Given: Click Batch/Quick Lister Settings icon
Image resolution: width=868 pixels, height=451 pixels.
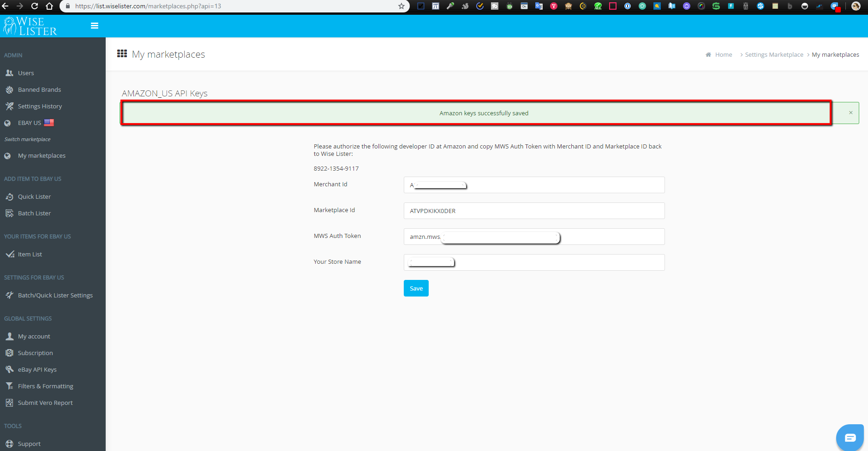Looking at the screenshot, I should click(9, 295).
